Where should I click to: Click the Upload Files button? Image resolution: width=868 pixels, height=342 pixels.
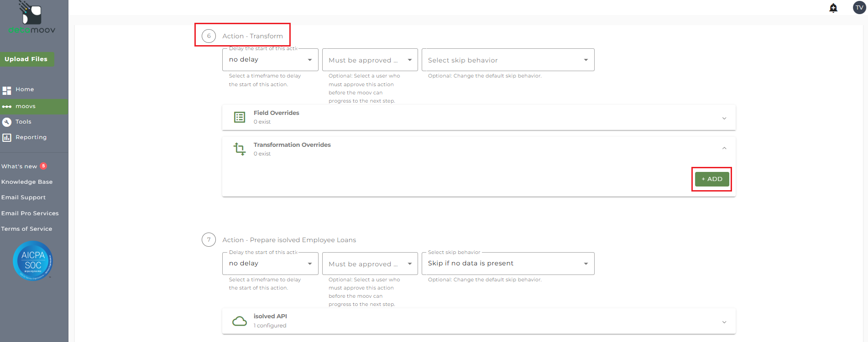(26, 59)
